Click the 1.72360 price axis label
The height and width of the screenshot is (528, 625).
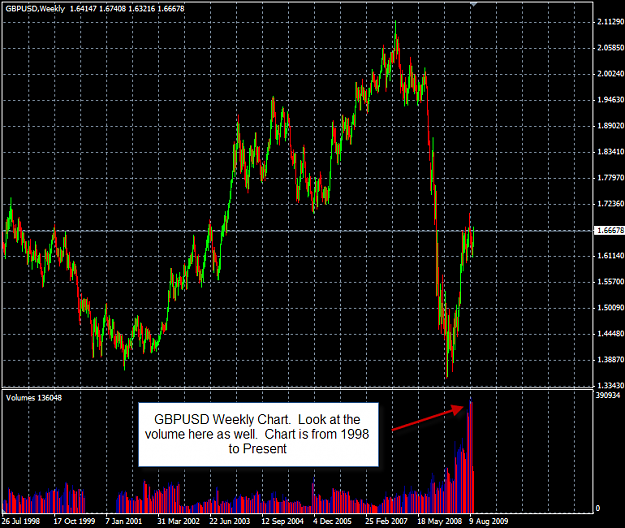611,204
